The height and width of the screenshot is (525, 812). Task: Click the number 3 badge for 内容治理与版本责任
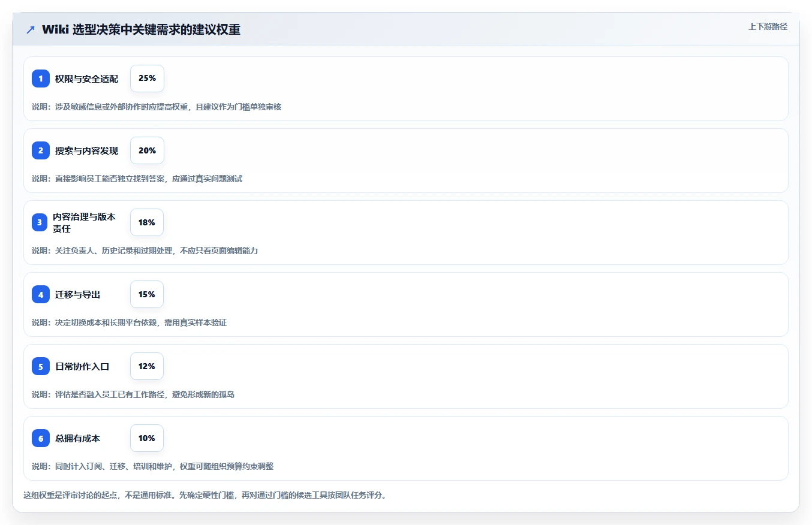(x=41, y=222)
